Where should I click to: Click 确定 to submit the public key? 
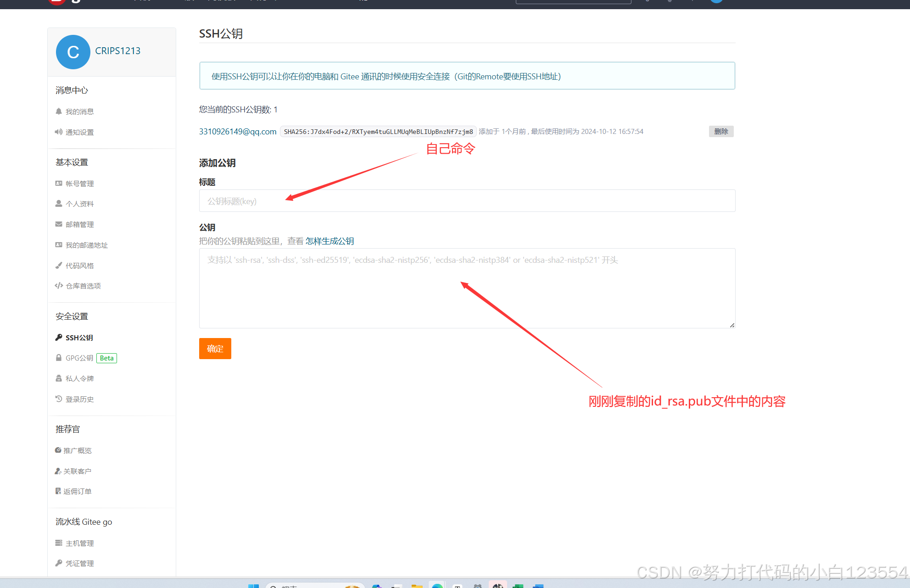pyautogui.click(x=215, y=349)
